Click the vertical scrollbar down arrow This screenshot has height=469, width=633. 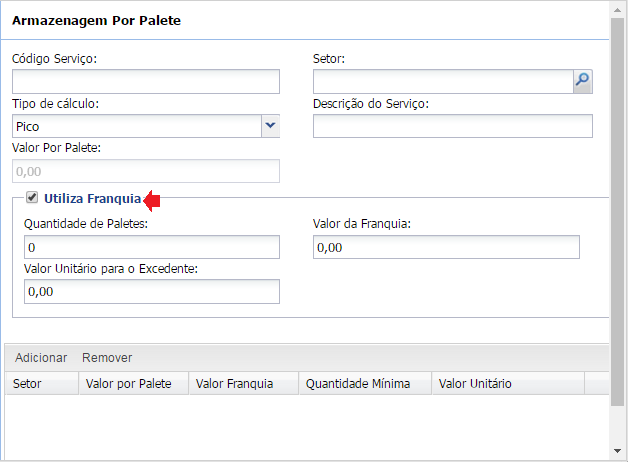[x=619, y=452]
